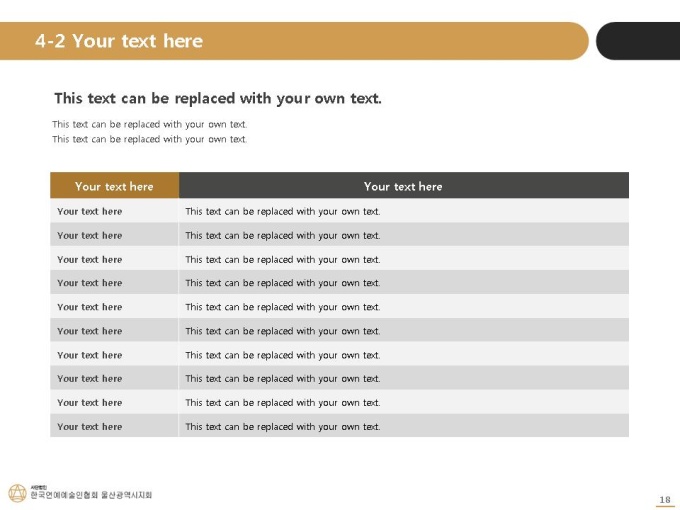Click the circular logo icon in footer

[17, 494]
